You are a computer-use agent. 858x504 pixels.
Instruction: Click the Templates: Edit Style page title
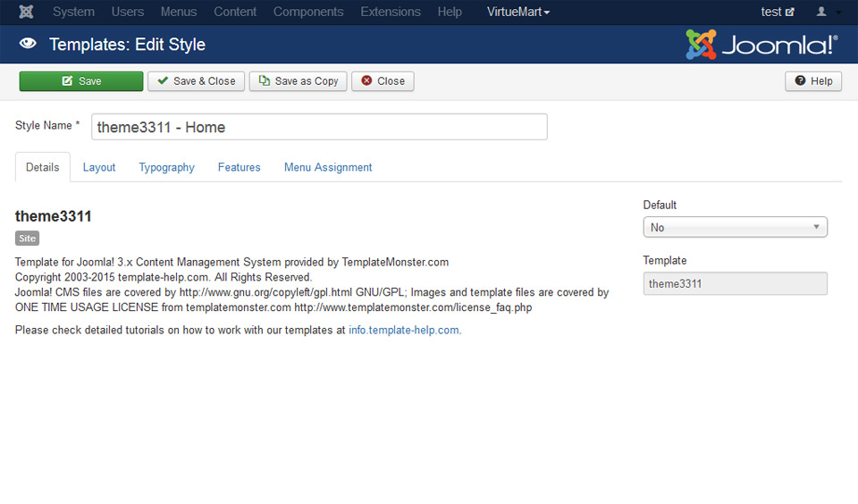tap(127, 45)
